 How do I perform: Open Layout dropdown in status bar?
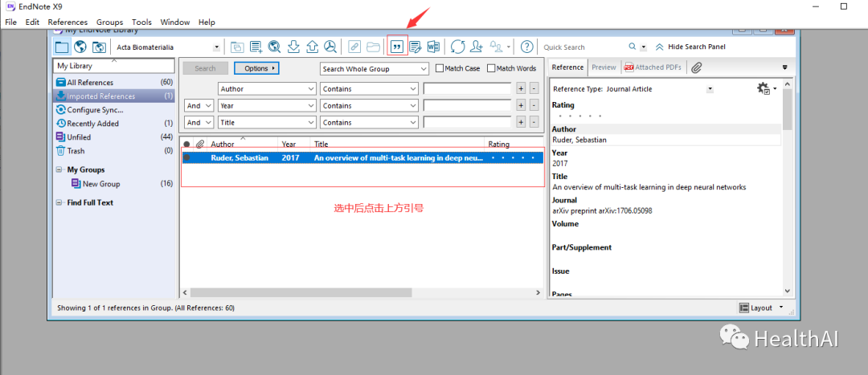(x=762, y=308)
